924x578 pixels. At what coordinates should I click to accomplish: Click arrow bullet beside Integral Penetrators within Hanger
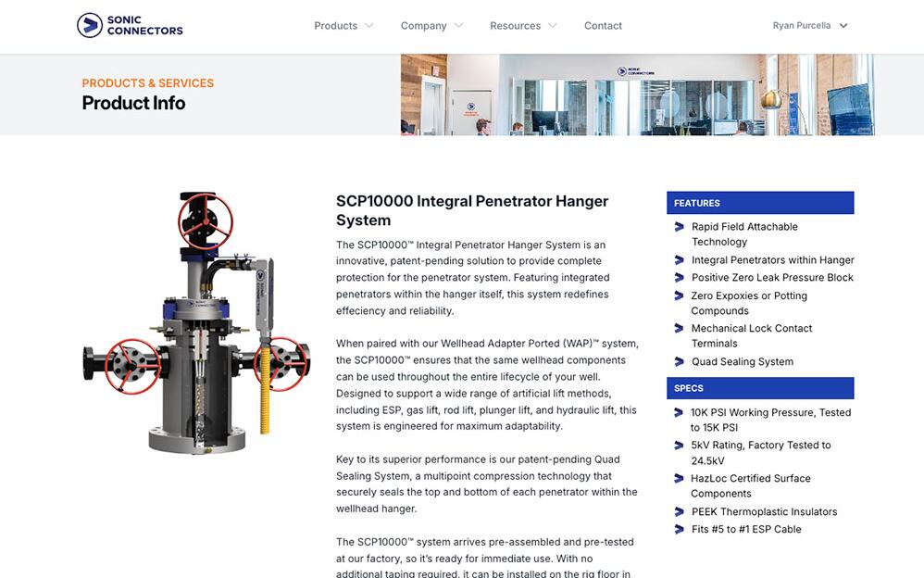click(x=679, y=260)
